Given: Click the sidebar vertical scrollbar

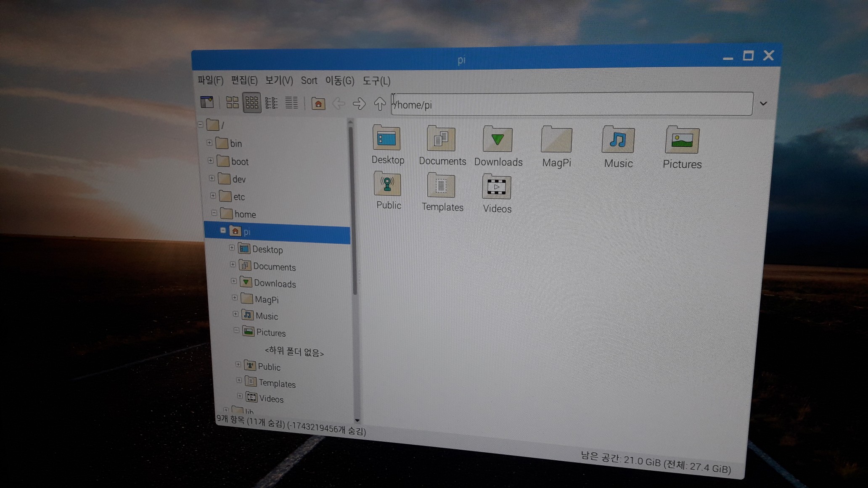Looking at the screenshot, I should click(x=352, y=210).
